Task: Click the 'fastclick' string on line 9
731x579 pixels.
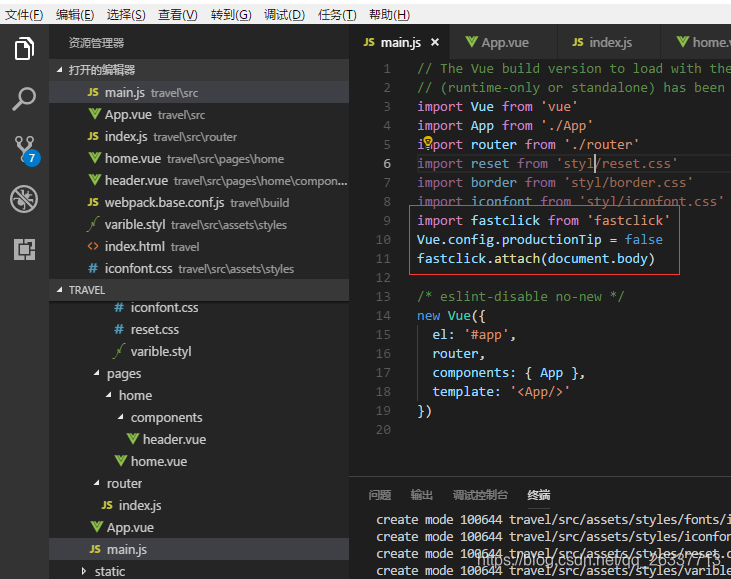Action: [x=628, y=220]
